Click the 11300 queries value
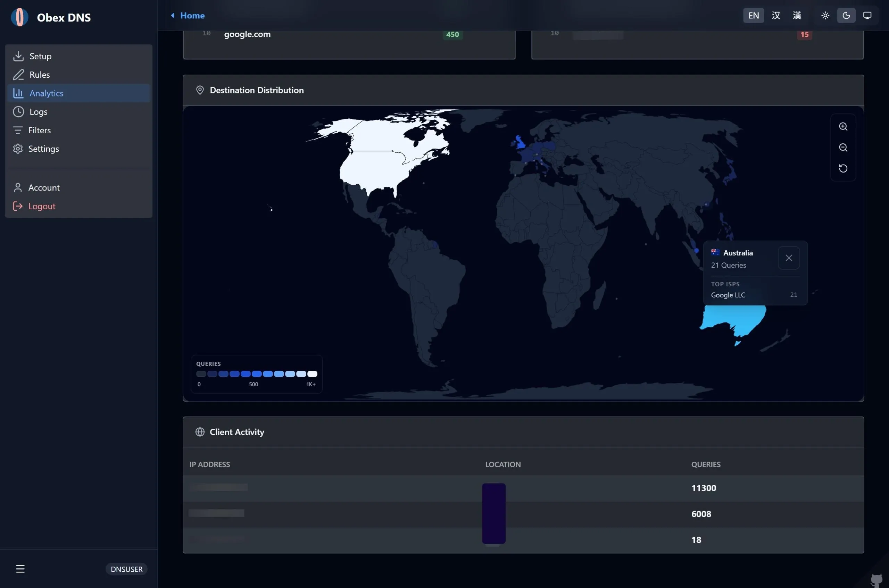 click(704, 488)
